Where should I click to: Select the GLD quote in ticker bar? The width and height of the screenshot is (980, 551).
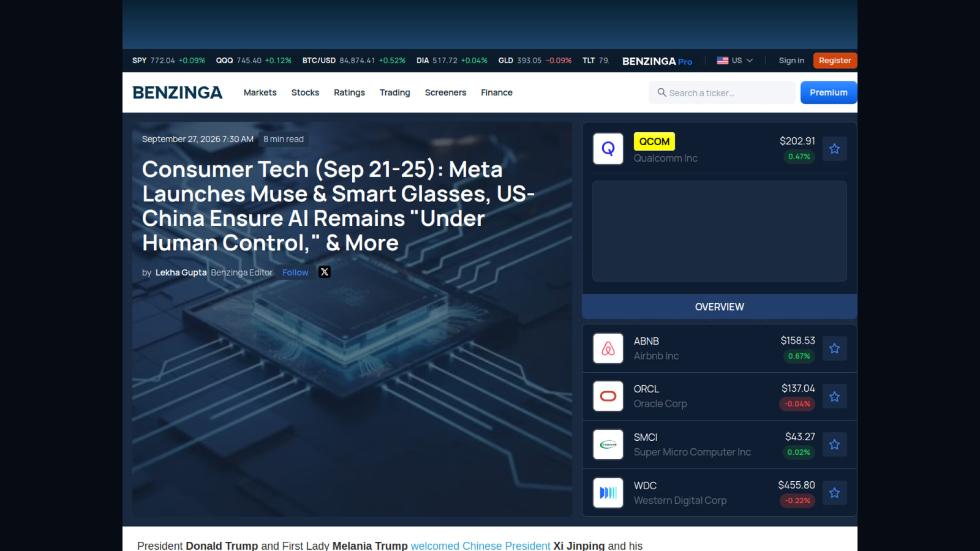click(535, 61)
